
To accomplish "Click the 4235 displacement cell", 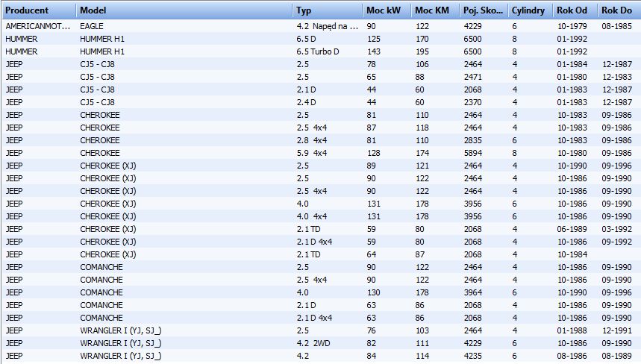I will pyautogui.click(x=473, y=355).
